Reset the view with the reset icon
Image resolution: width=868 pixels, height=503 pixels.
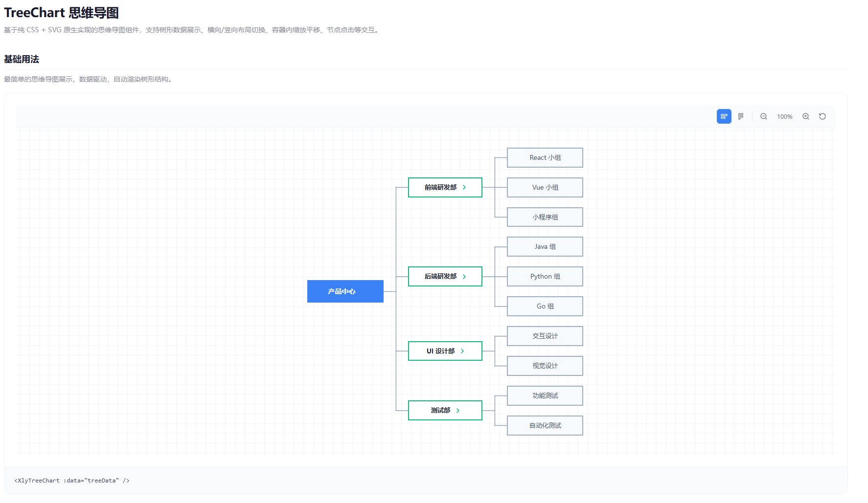tap(822, 116)
